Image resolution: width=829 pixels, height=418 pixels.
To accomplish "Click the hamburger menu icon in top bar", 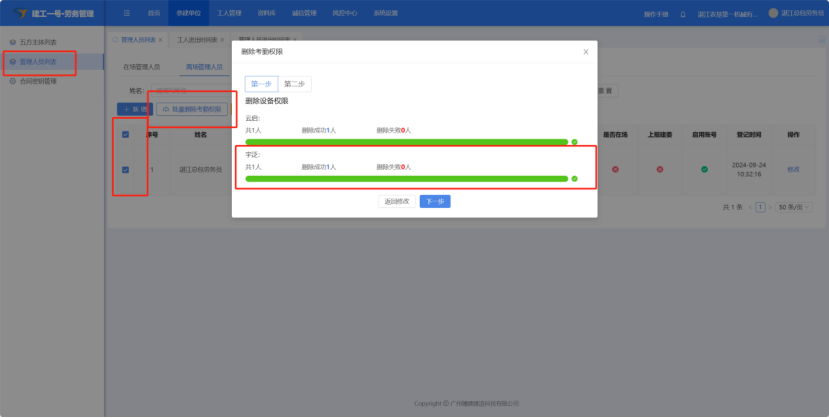I will tap(126, 13).
